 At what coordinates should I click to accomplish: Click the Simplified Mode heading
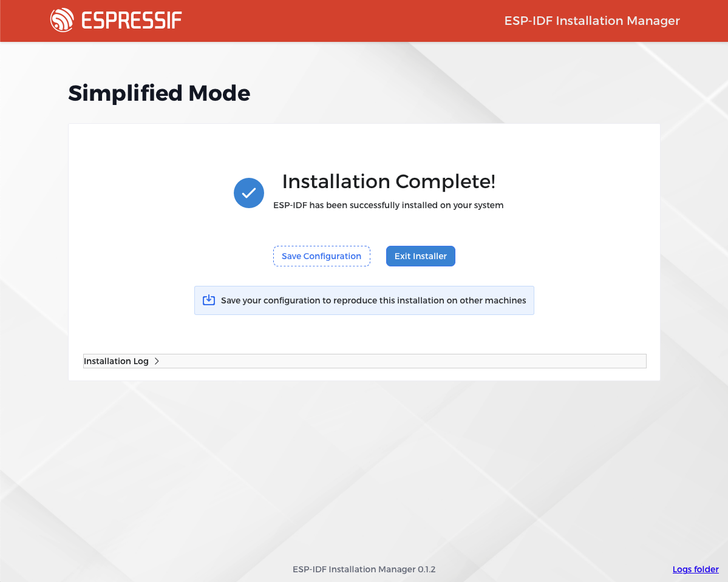point(159,93)
